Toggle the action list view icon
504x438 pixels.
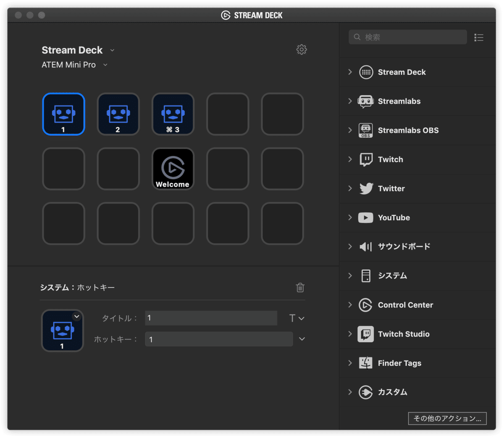tap(479, 37)
